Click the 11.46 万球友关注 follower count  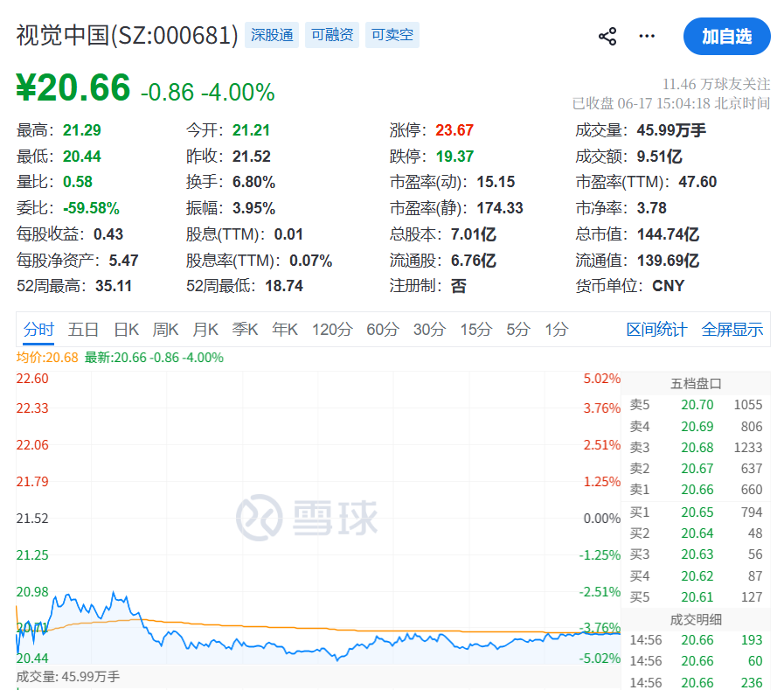[x=716, y=84]
